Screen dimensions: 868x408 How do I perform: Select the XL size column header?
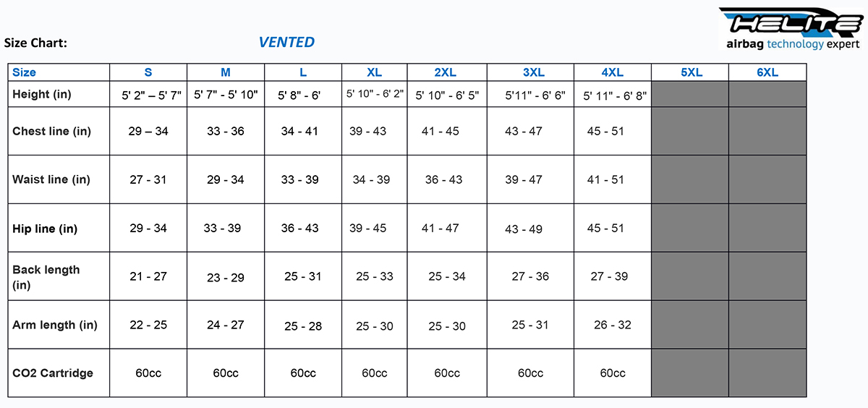[375, 72]
